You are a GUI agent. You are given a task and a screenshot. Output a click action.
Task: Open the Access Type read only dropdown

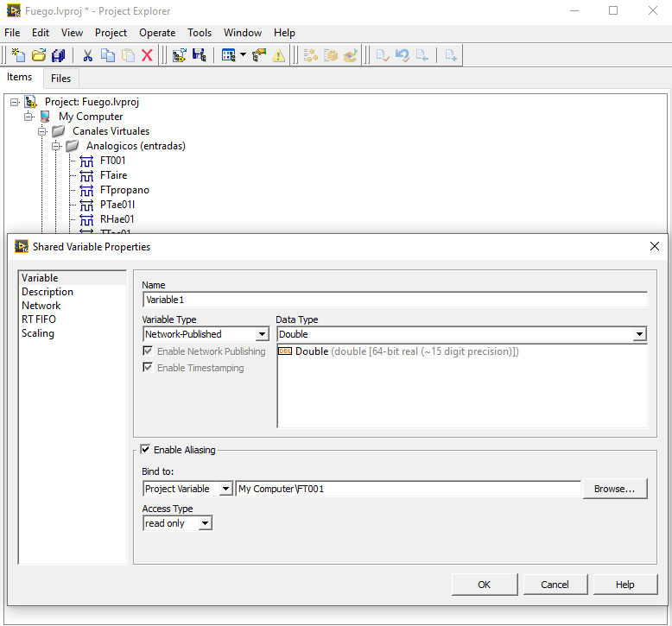click(x=206, y=523)
